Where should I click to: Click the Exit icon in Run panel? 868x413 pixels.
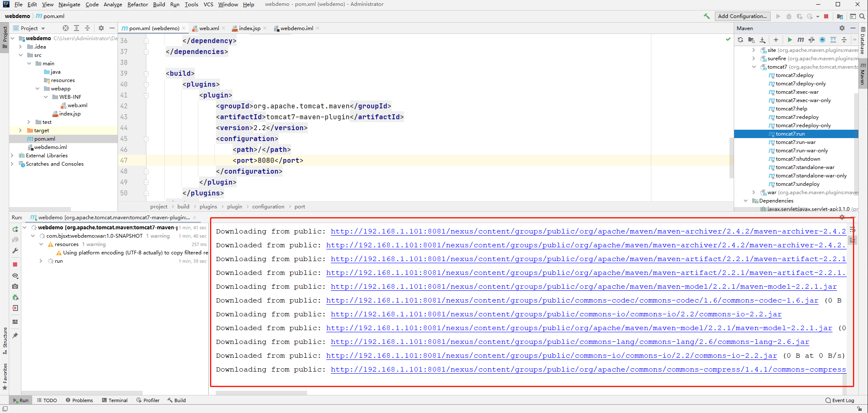point(15,308)
